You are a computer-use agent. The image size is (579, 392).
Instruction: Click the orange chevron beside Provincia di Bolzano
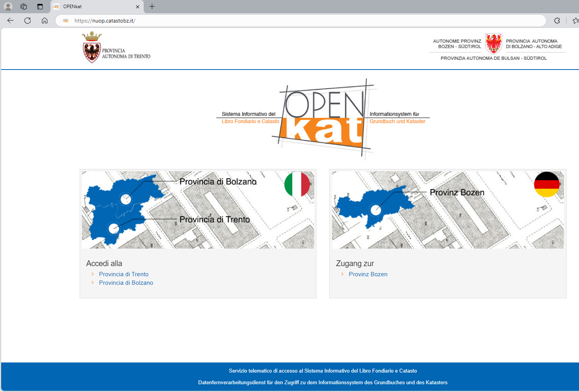92,282
